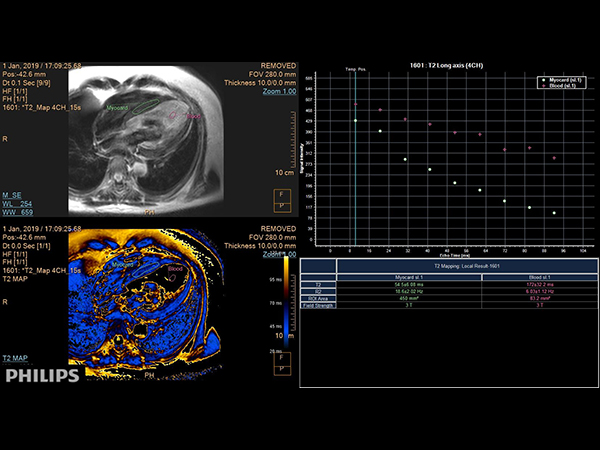Click the 'Thickness 10.0/0.0 mm' text on the T2 map view
This screenshot has height=450, width=600.
[x=260, y=246]
